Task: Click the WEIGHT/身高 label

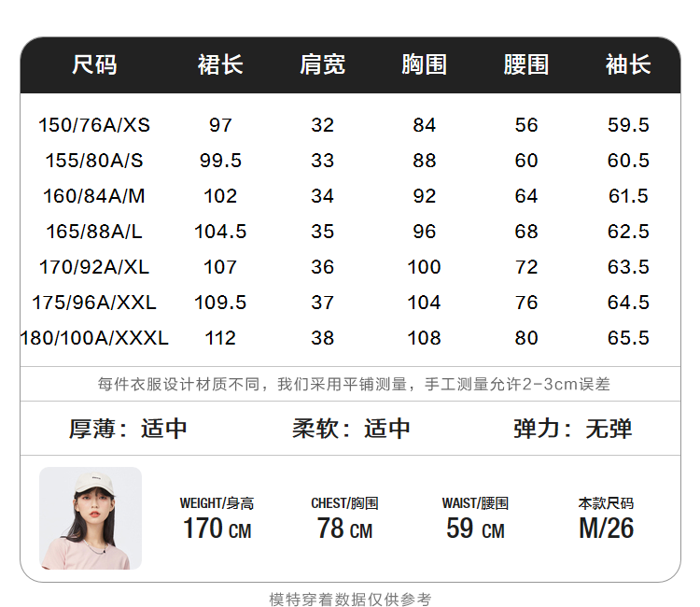Action: 217,503
